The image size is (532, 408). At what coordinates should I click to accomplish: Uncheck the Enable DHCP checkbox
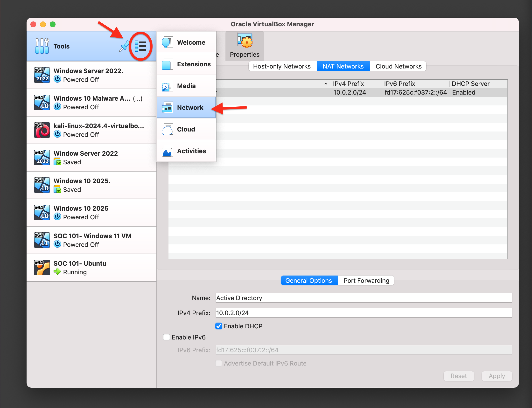(x=219, y=326)
